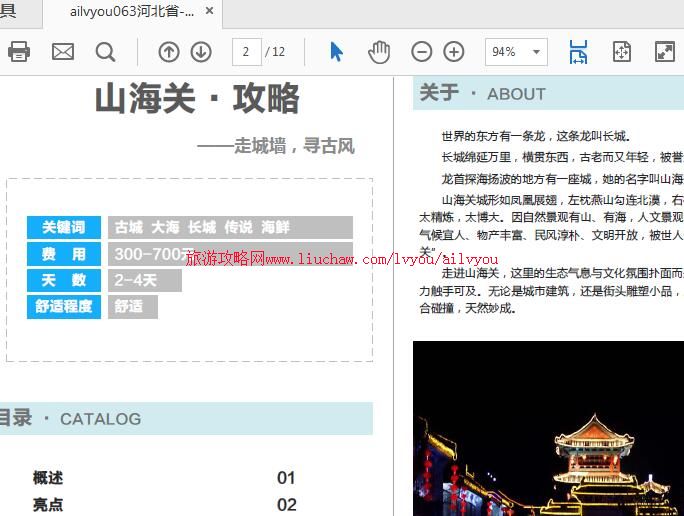Screen dimensions: 684x516
Task: Go to previous page arrow
Action: point(169,52)
